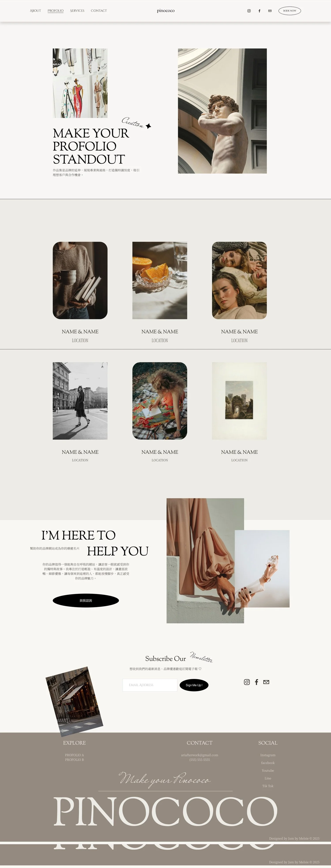Click the BOOK NOW button
This screenshot has width=331, height=868.
290,11
